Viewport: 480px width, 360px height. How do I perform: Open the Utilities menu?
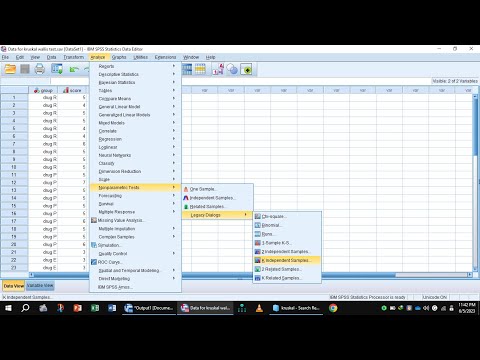140,57
